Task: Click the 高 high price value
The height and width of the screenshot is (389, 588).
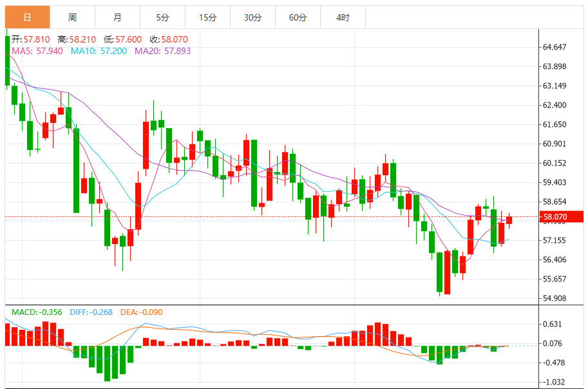Action: [82, 39]
